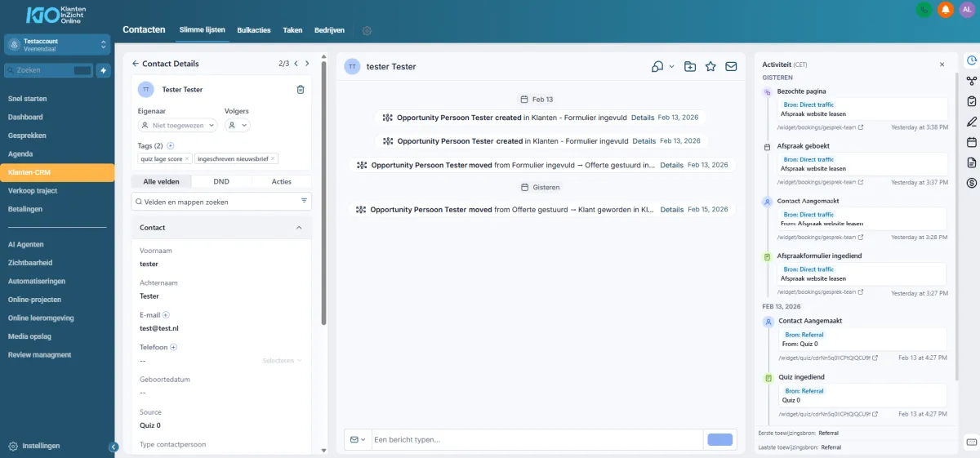This screenshot has height=458, width=980.
Task: Open the notes pencil icon in right rail
Action: pyautogui.click(x=972, y=122)
